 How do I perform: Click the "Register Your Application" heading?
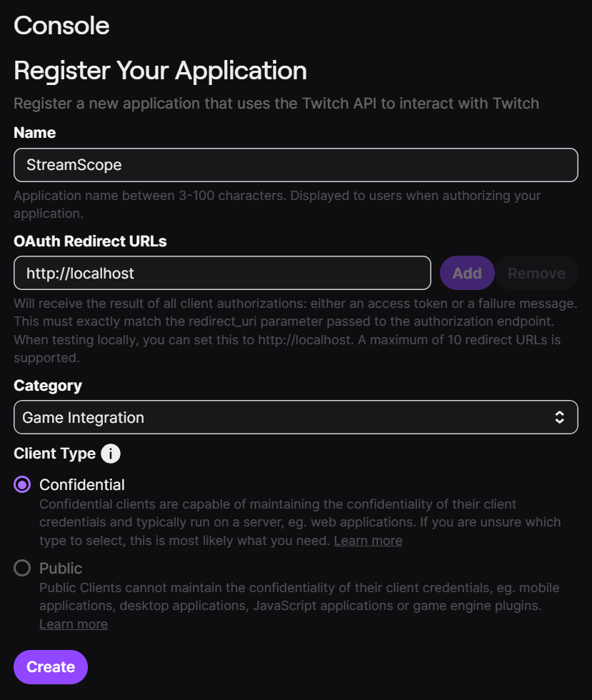(x=160, y=71)
